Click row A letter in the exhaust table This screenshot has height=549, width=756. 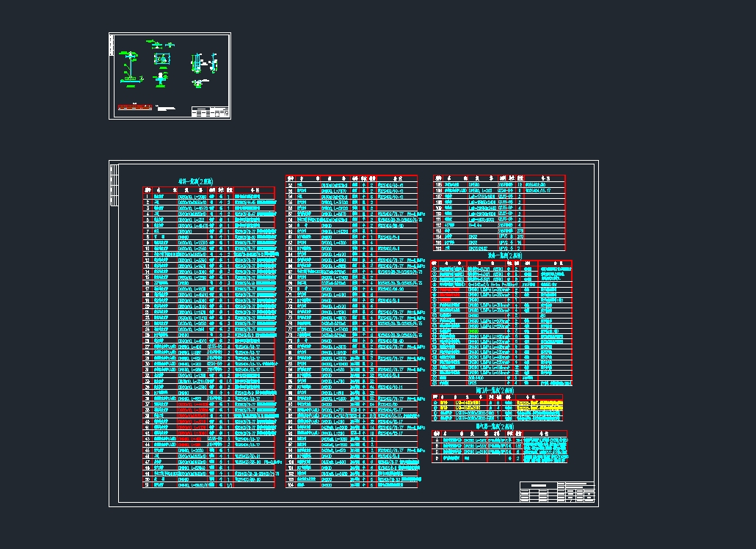click(x=437, y=440)
